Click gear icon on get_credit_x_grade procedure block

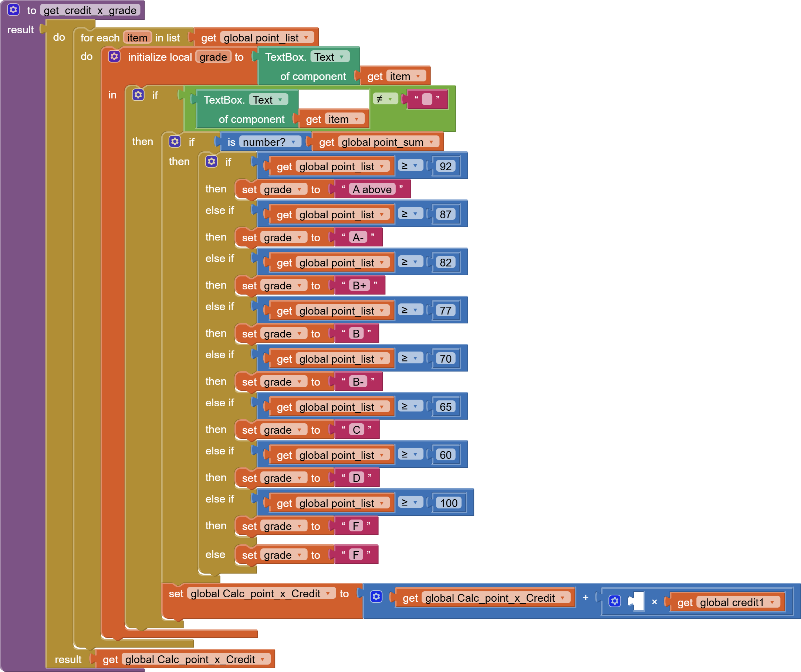point(13,10)
